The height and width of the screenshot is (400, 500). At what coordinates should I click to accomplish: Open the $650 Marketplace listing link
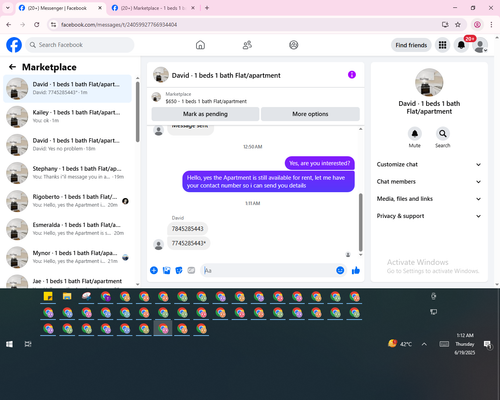206,101
